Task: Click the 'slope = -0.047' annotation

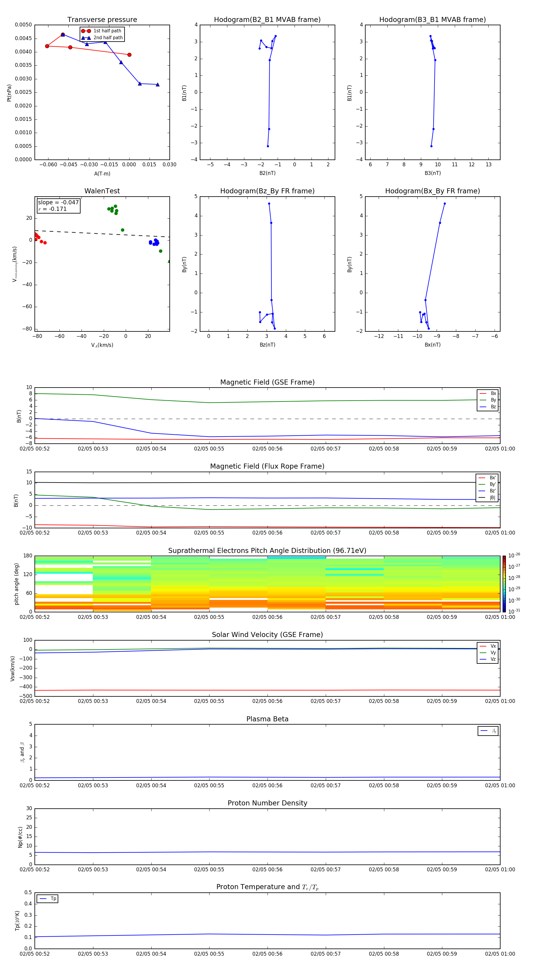Action: point(58,203)
